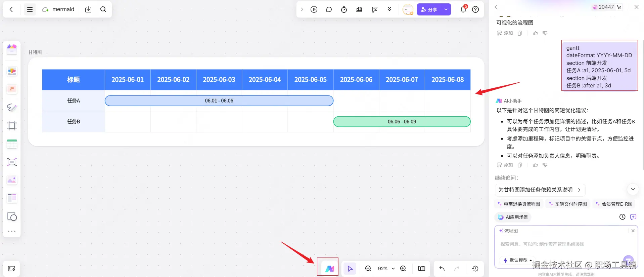This screenshot has height=277, width=644.
Task: Click the export/download icon
Action: pyautogui.click(x=88, y=9)
